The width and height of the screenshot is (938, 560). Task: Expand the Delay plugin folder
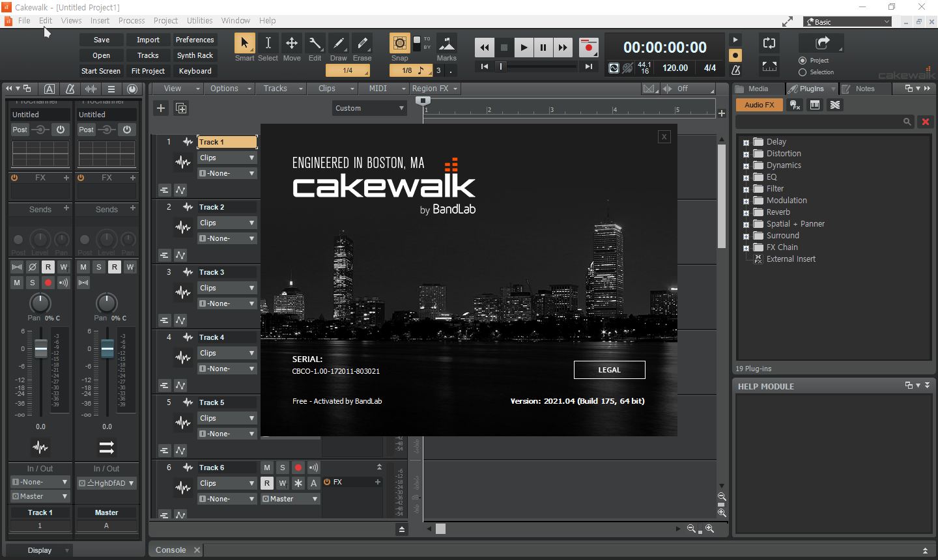(x=746, y=143)
